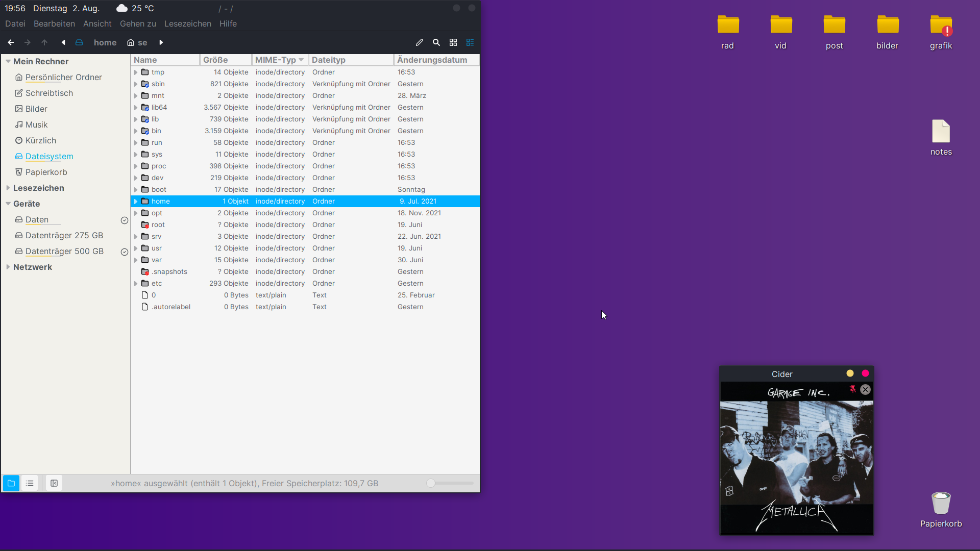Viewport: 980px width, 551px height.
Task: Show tree view in sidebar
Action: point(30,483)
